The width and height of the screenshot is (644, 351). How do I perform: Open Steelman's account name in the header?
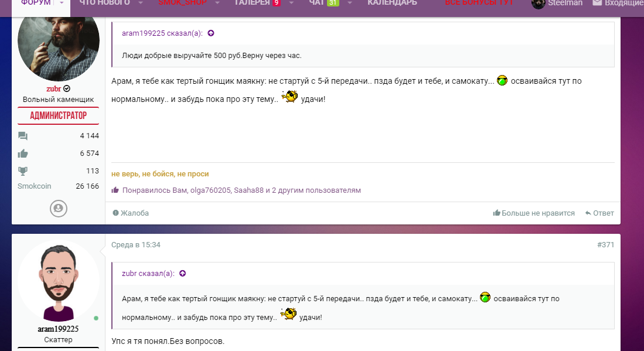tap(565, 3)
